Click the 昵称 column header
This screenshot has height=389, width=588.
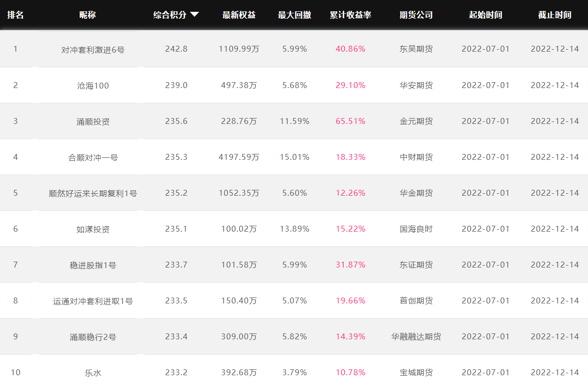pos(88,15)
